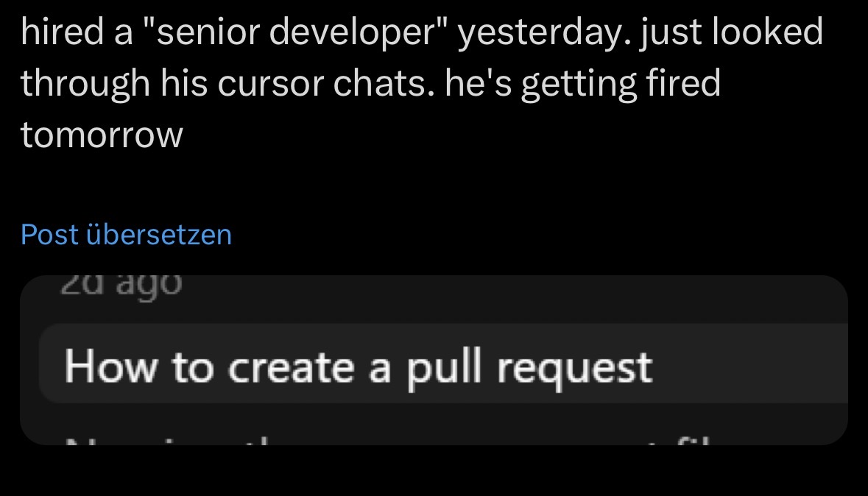Image resolution: width=868 pixels, height=496 pixels.
Task: Click the "2d ago" timestamp label
Action: point(119,283)
